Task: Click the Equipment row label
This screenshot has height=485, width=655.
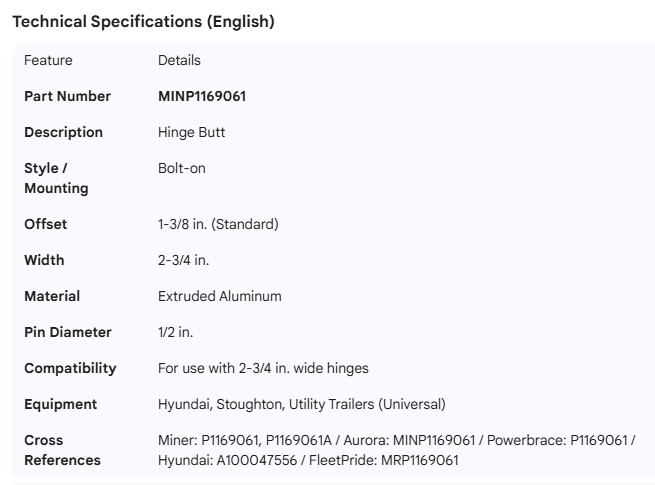Action: (x=60, y=404)
